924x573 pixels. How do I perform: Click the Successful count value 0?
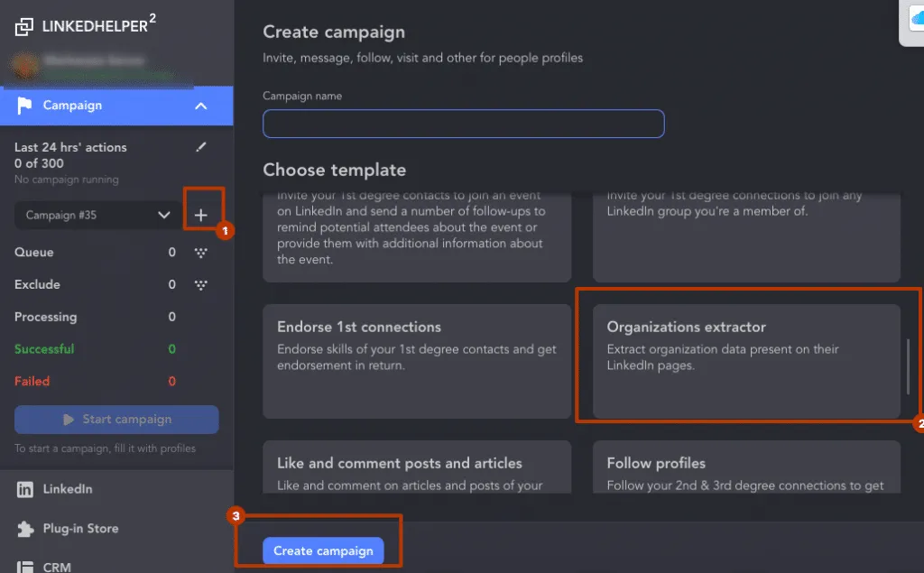point(172,349)
